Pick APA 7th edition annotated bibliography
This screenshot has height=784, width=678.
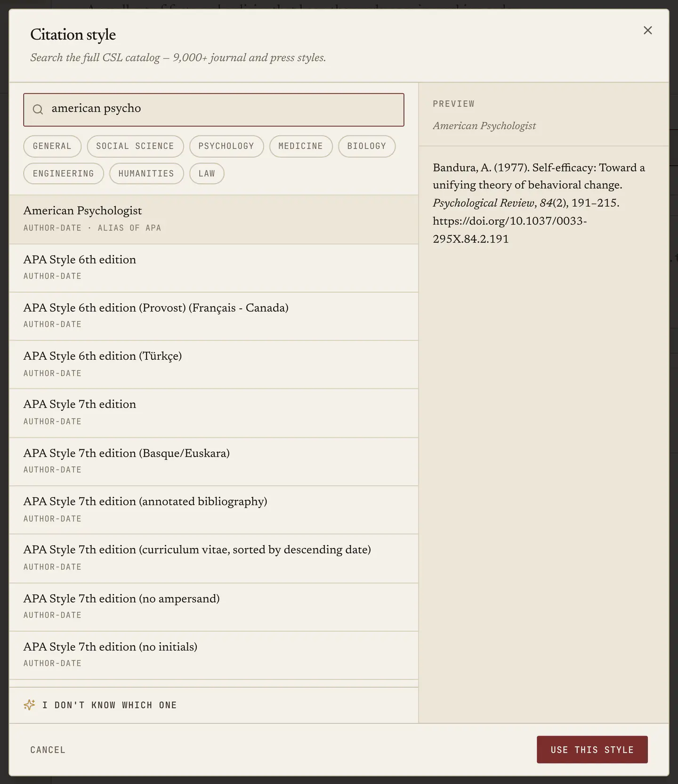(214, 510)
